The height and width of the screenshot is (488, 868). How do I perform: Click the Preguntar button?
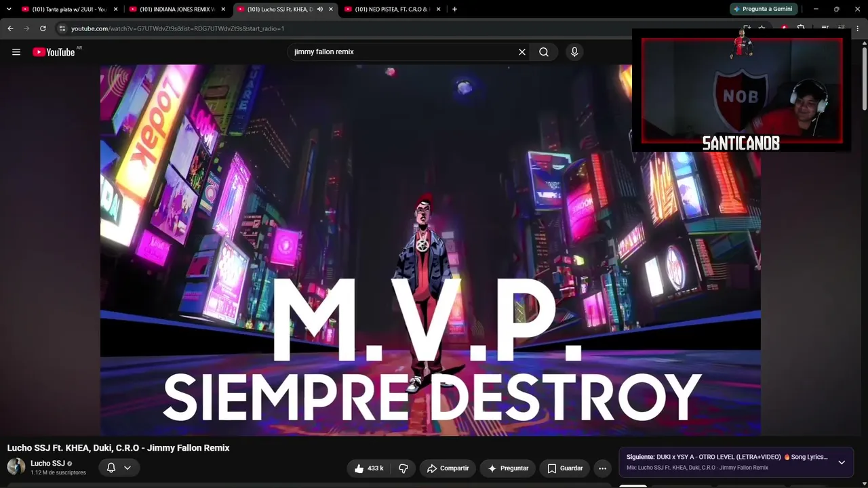pyautogui.click(x=508, y=468)
